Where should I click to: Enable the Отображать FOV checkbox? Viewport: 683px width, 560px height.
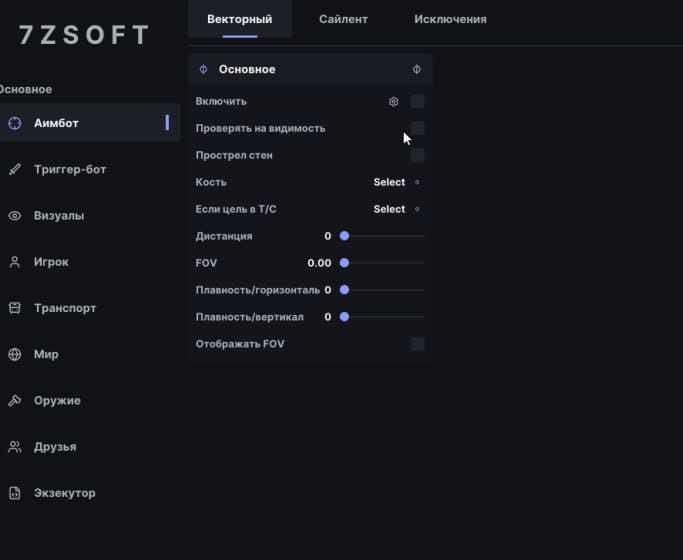pos(417,344)
